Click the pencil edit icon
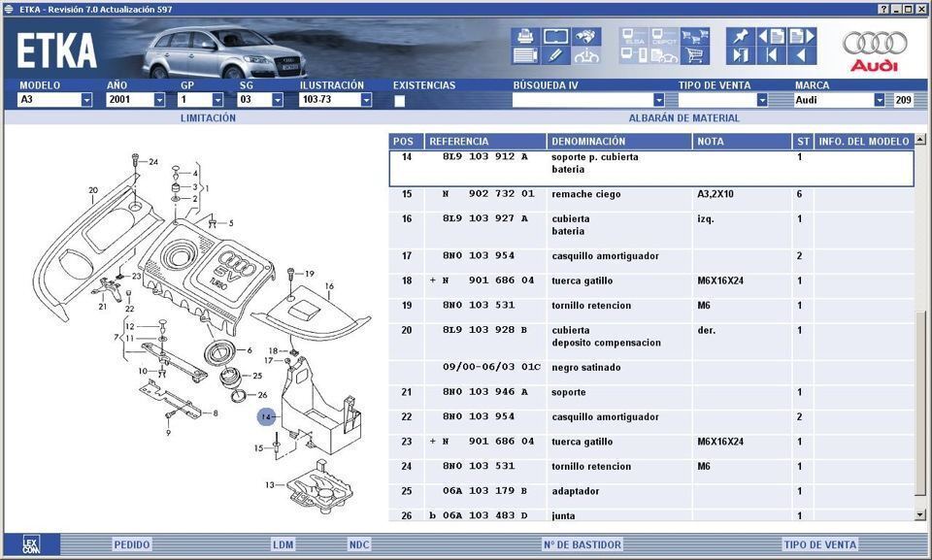This screenshot has width=932, height=560. [555, 55]
